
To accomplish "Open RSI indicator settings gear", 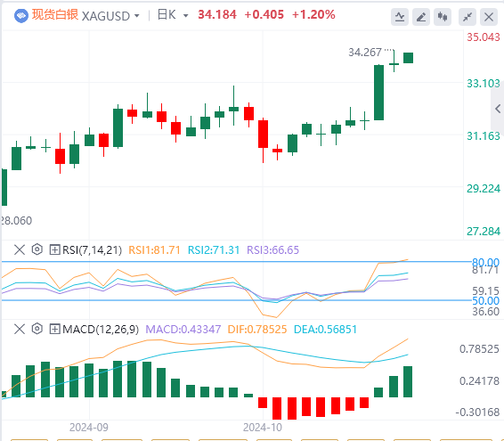I will 37,249.
